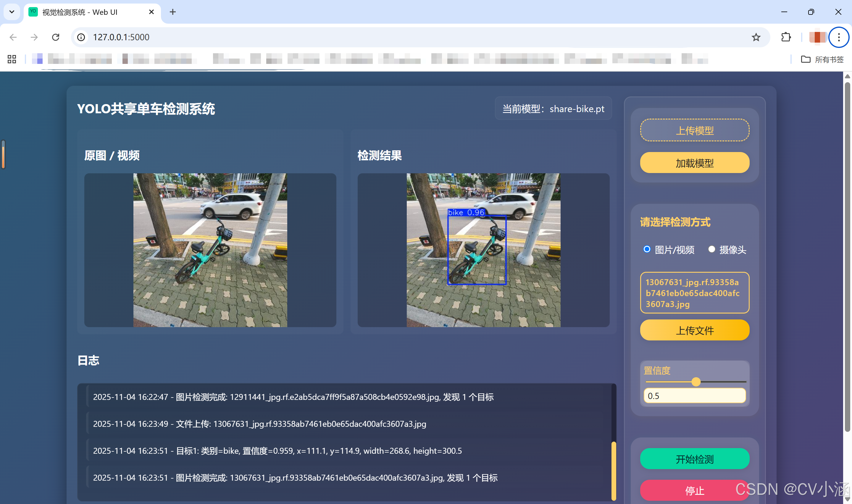Click the detection result image thumbnail
Image resolution: width=852 pixels, height=504 pixels.
click(x=483, y=250)
